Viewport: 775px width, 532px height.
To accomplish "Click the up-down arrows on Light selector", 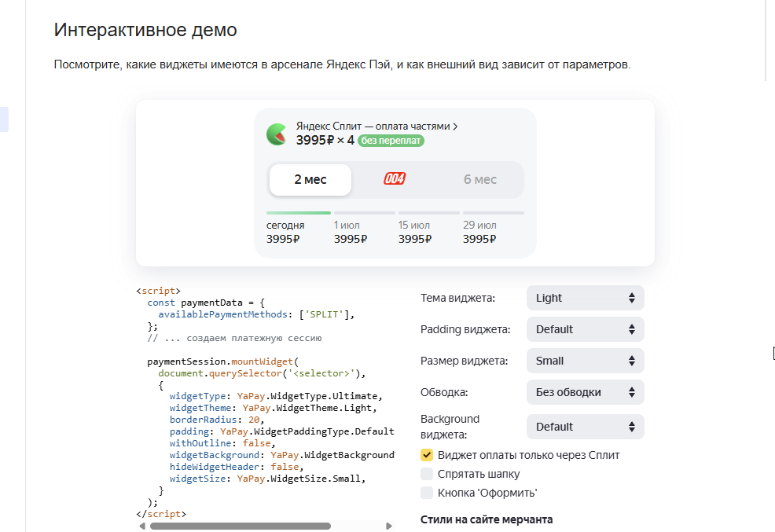I will tap(632, 298).
